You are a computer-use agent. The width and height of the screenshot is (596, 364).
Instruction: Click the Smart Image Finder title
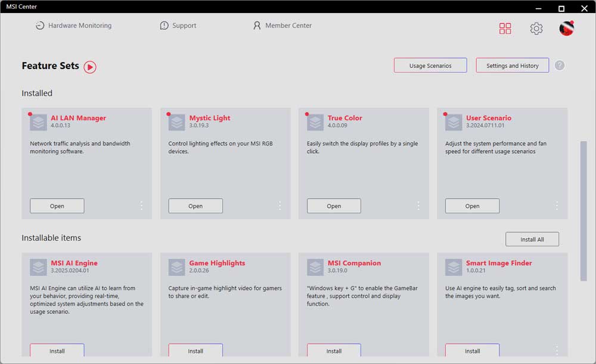(499, 263)
